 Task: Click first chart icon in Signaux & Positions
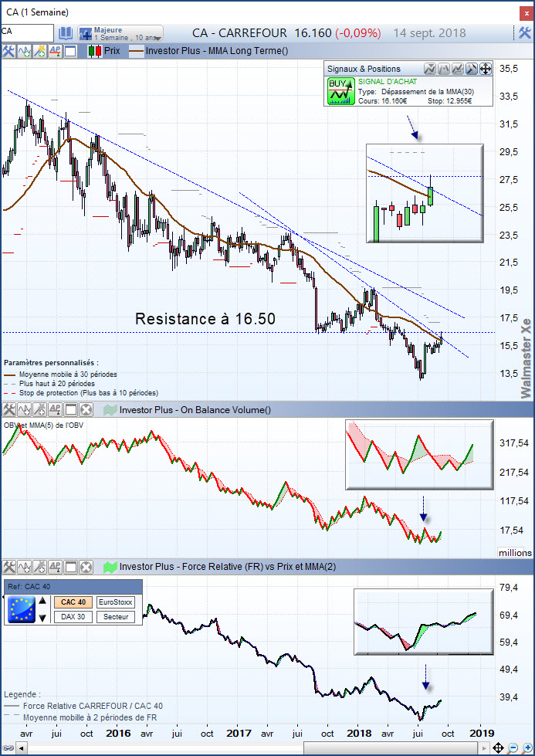point(430,69)
